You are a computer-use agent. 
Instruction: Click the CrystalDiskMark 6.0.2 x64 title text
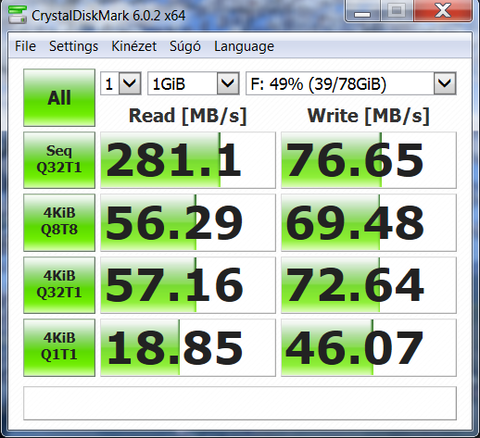pos(108,16)
